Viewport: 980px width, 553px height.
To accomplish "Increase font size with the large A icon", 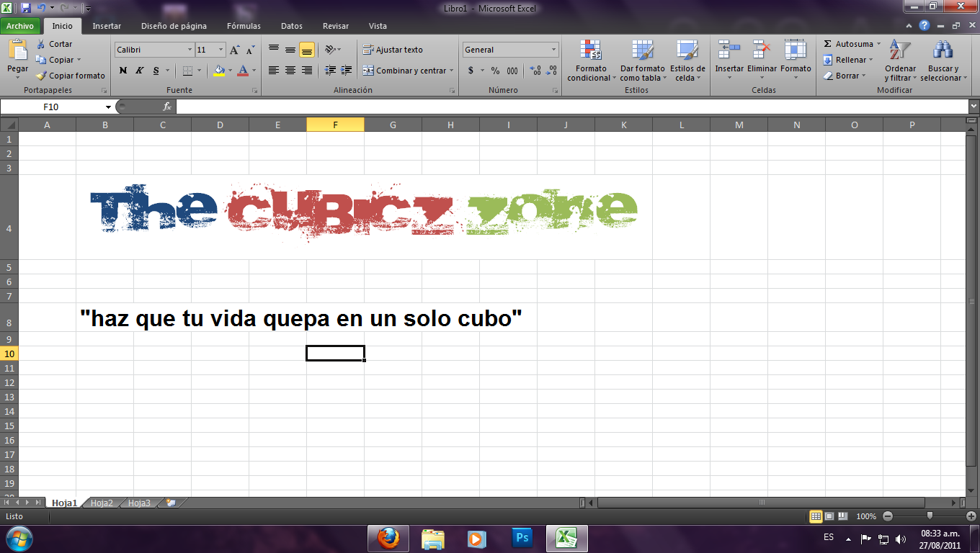I will point(235,50).
